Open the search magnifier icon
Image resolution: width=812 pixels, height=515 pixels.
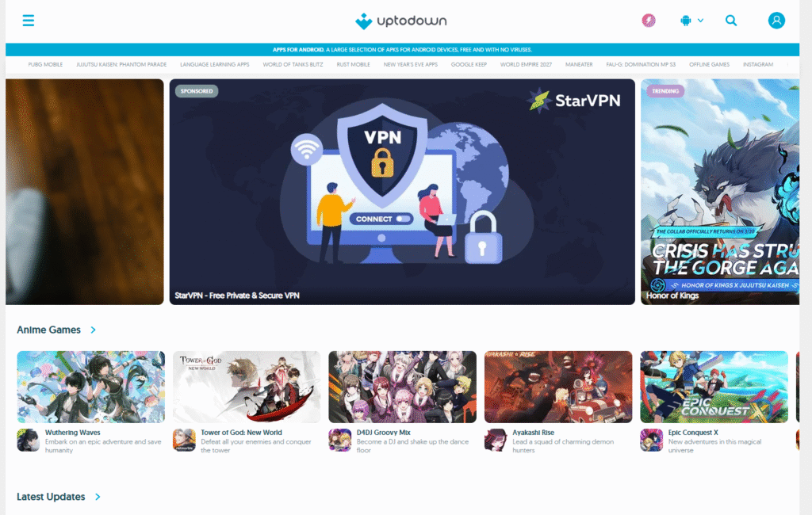(731, 21)
